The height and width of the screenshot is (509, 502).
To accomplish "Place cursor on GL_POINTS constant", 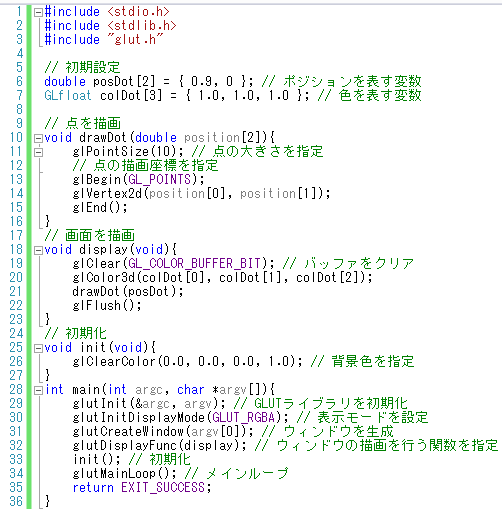I will tap(159, 180).
